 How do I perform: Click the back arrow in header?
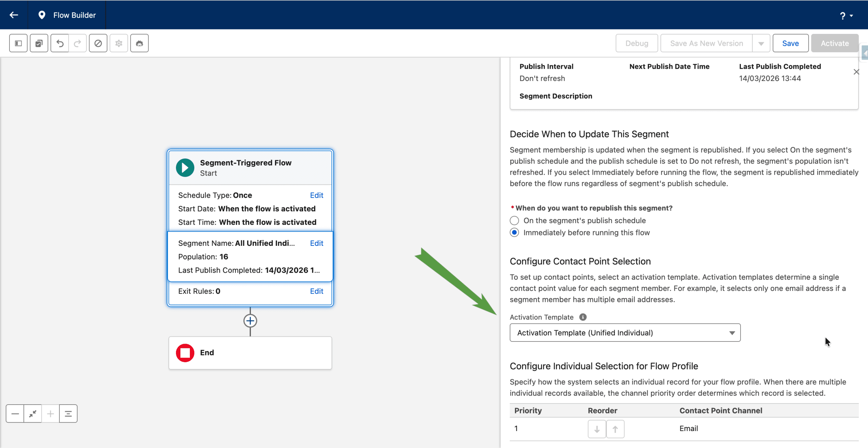click(x=14, y=15)
